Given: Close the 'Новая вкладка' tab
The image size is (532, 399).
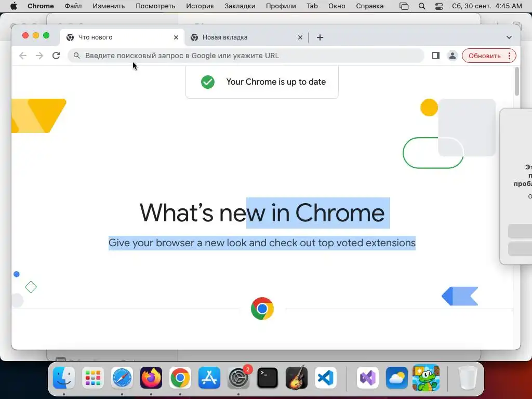Looking at the screenshot, I should [300, 37].
